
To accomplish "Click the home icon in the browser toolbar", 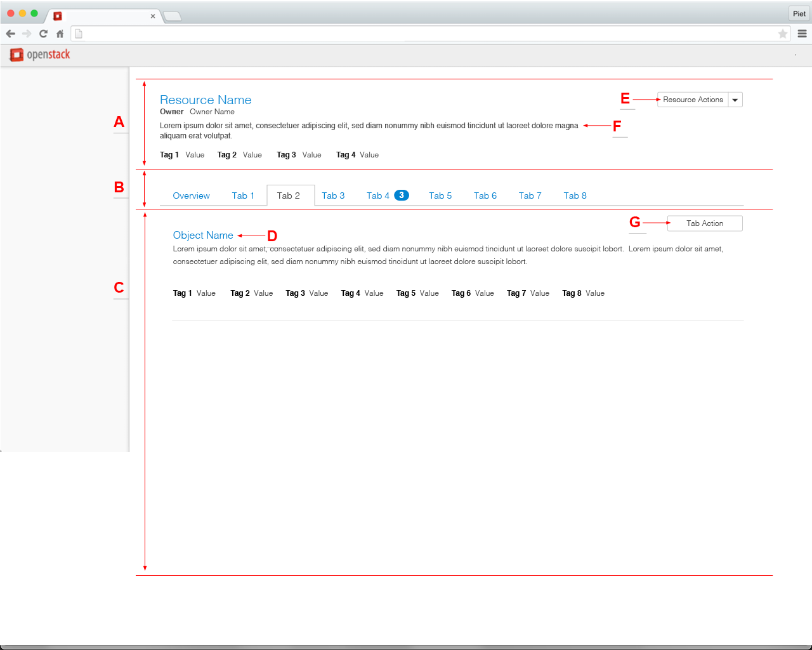I will point(59,33).
